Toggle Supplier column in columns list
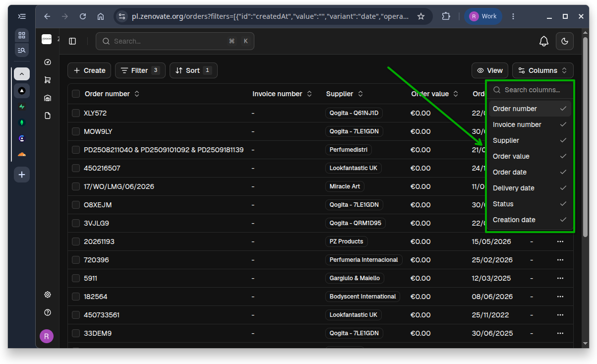 (530, 140)
